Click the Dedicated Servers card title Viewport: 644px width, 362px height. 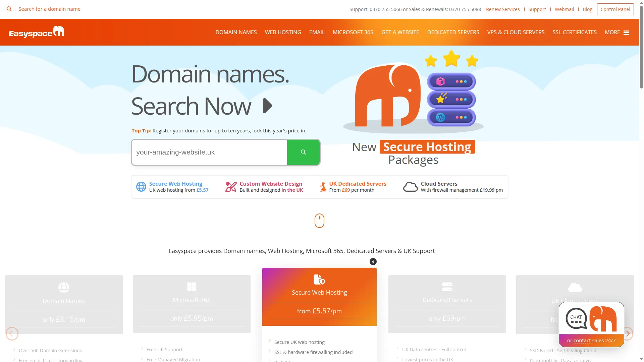[447, 300]
